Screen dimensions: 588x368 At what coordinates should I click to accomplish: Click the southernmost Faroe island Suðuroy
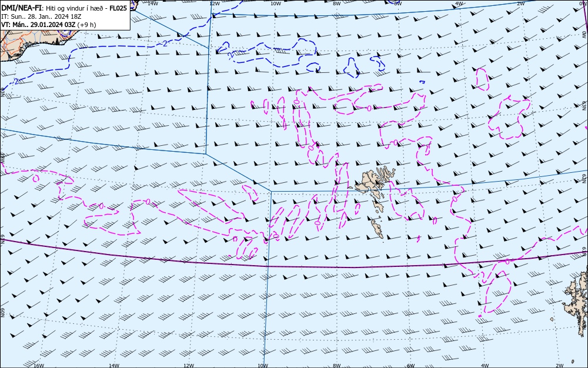click(x=377, y=229)
